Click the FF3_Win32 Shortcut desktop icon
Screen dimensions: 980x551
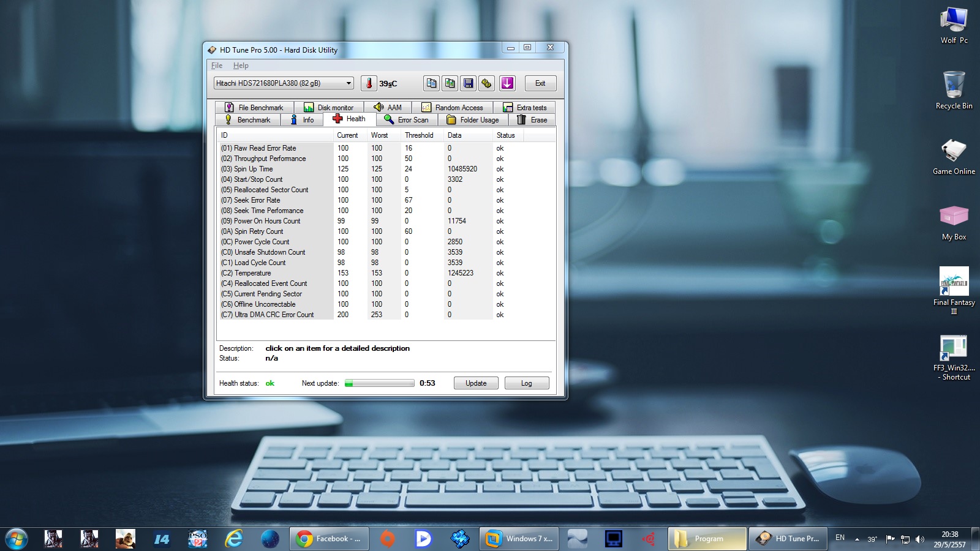954,358
